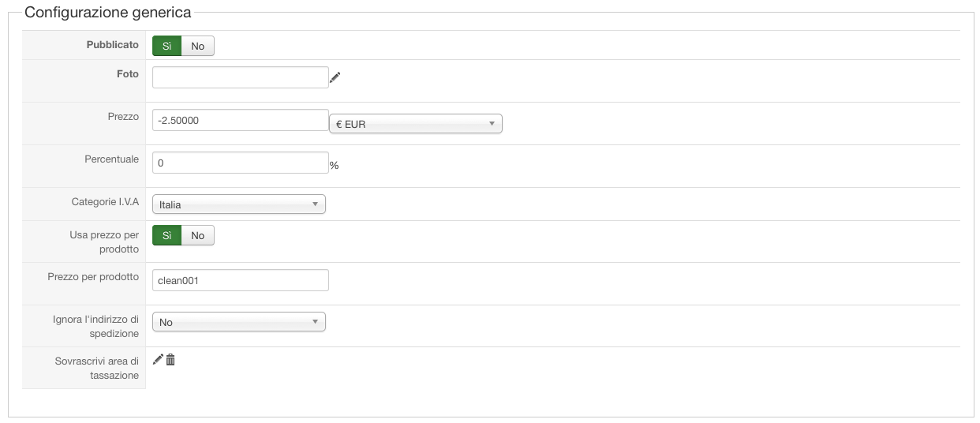Open the Ignora l'indirizzo di spedizione dropdown
980x423 pixels.
coord(238,322)
